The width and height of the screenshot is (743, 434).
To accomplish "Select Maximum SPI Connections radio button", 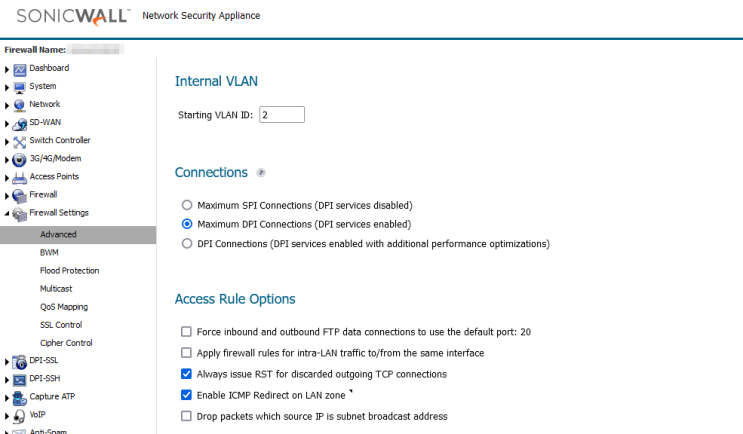I will pyautogui.click(x=186, y=205).
